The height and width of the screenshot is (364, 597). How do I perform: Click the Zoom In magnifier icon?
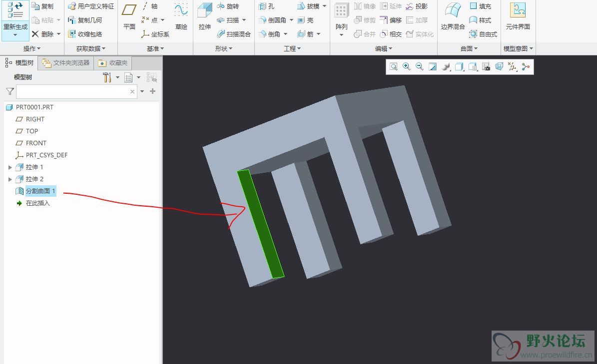tap(407, 67)
